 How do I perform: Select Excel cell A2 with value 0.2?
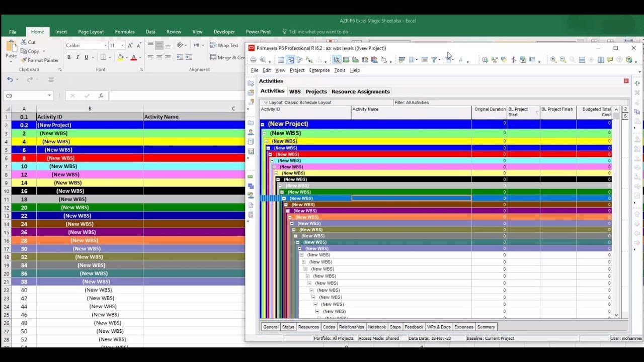click(24, 125)
